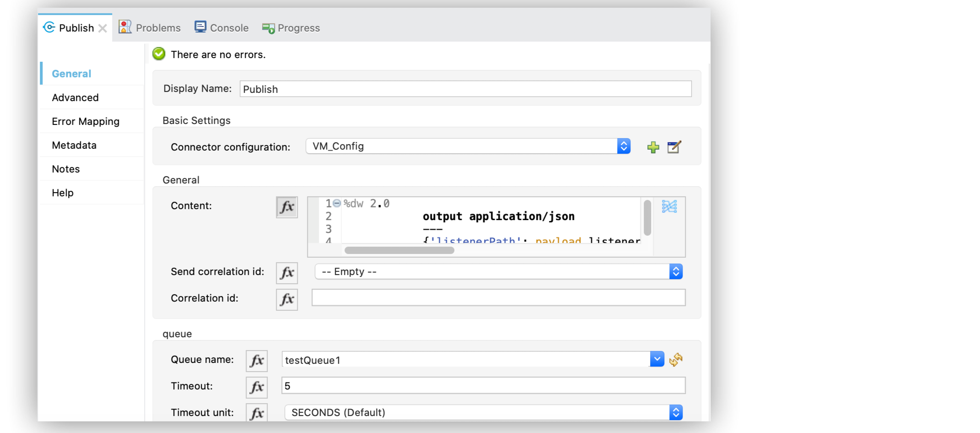Click the fx icon beside Queue name
The image size is (980, 433).
256,360
